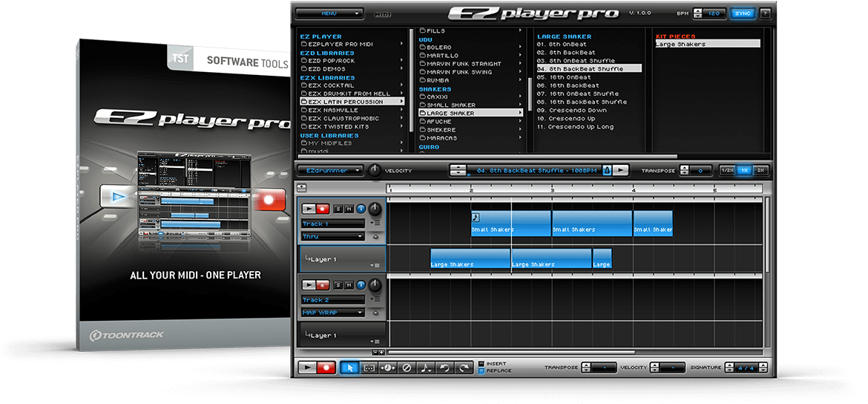Toggle the metronome icon in browser bar
Screen dimensions: 868x404
pos(607,170)
